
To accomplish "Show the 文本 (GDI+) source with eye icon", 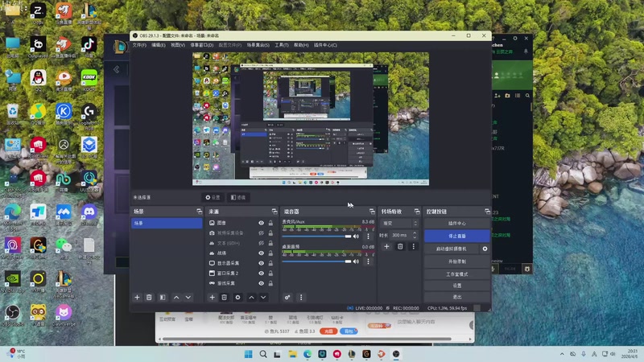I will 261,243.
